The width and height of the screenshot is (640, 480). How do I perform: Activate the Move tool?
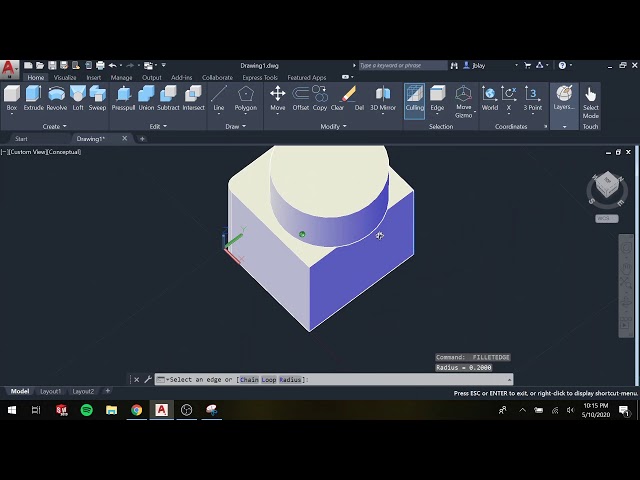point(278,98)
